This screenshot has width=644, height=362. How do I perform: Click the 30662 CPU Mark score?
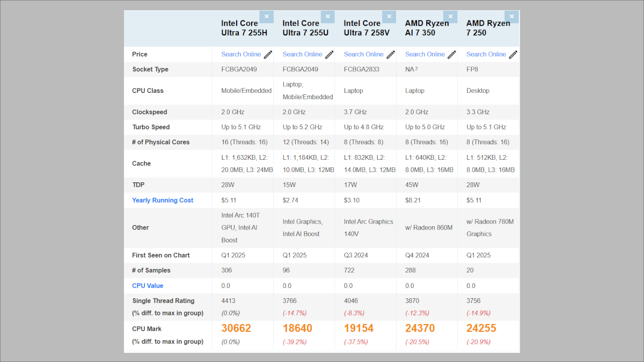(236, 328)
